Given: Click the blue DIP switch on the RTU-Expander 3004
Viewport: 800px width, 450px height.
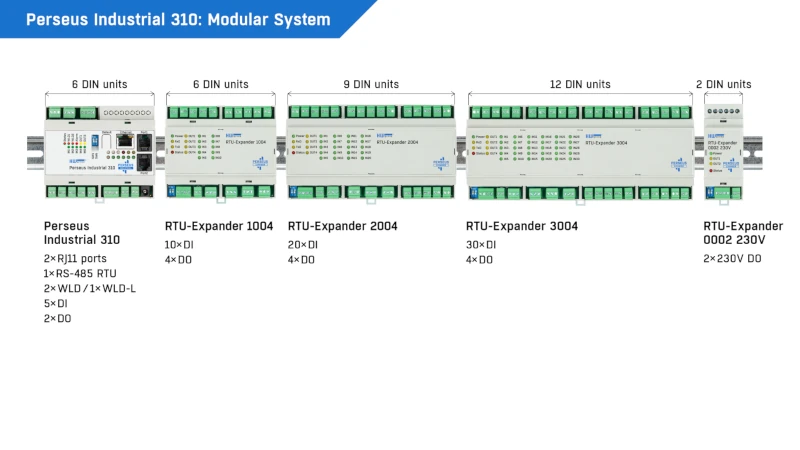Looking at the screenshot, I should point(474,192).
